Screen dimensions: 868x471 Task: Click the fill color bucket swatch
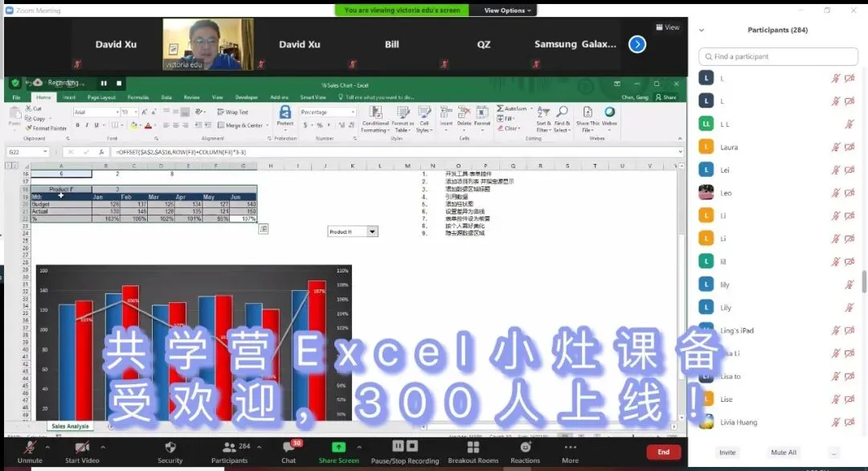133,126
